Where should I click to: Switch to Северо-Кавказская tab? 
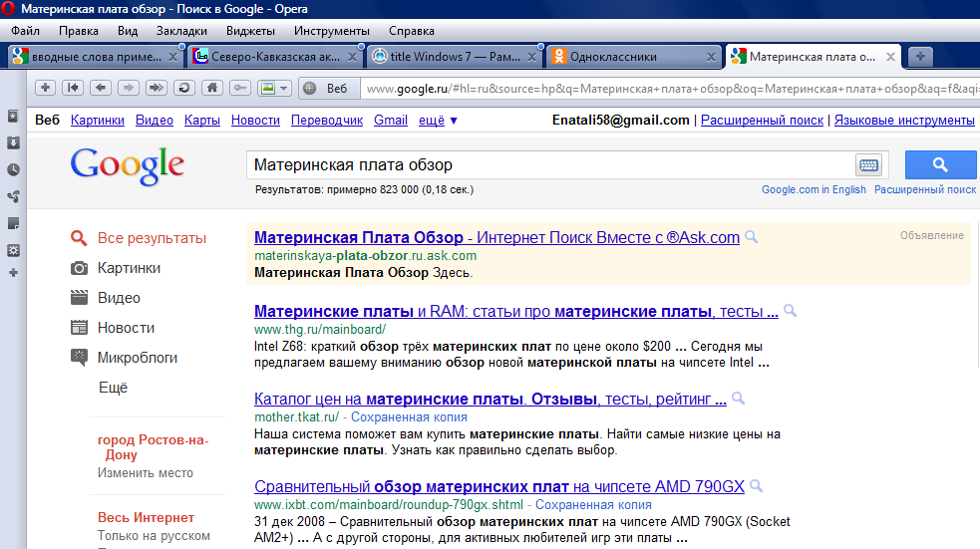click(x=275, y=57)
